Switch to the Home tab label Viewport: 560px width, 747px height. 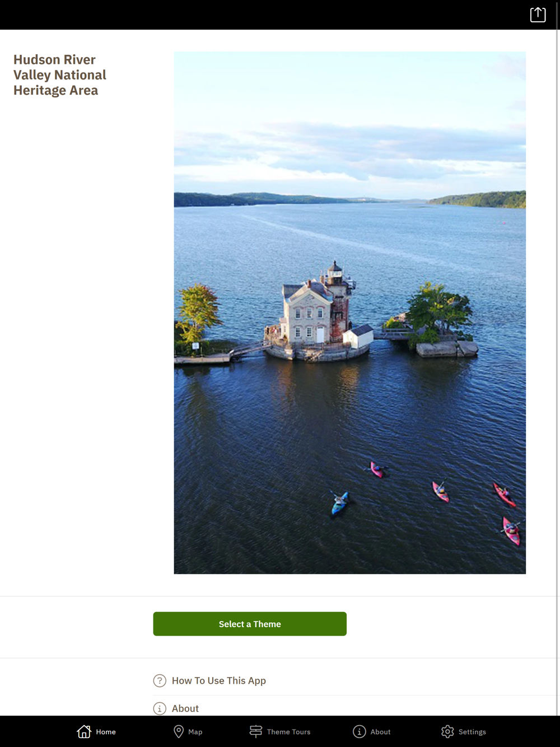(x=106, y=732)
